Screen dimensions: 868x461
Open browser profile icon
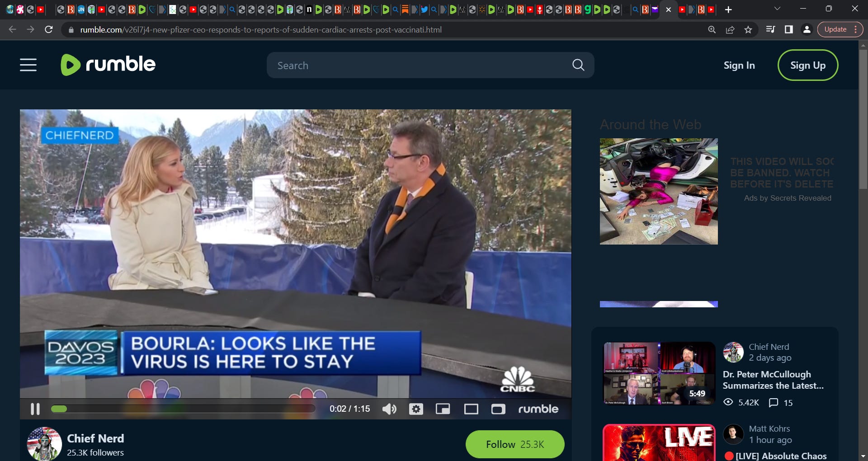click(x=807, y=29)
